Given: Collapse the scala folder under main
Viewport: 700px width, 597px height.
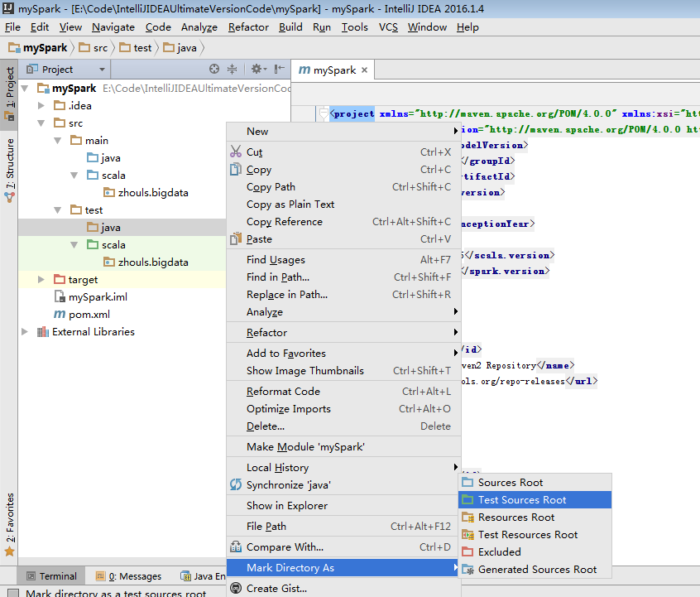Looking at the screenshot, I should (x=74, y=176).
